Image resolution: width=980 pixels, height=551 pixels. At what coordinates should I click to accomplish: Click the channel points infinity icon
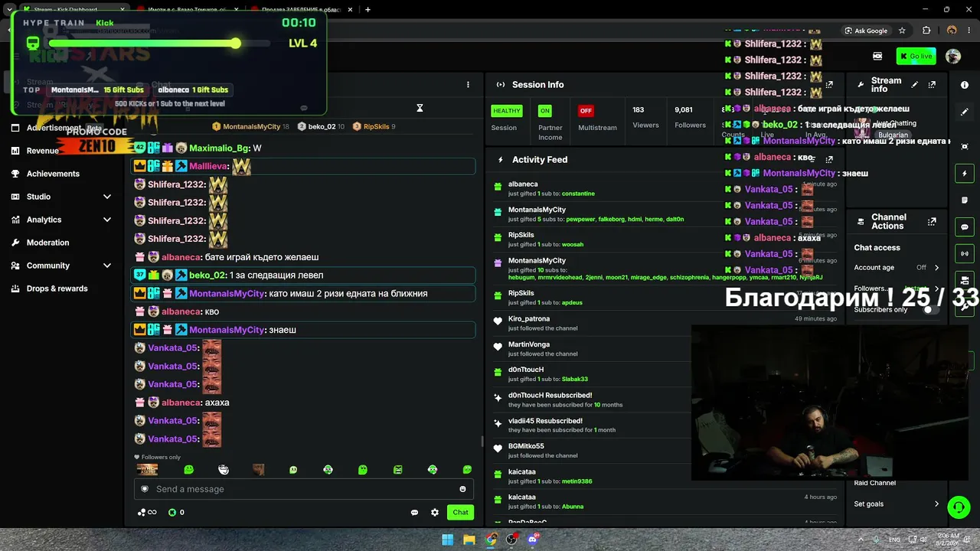tap(147, 513)
